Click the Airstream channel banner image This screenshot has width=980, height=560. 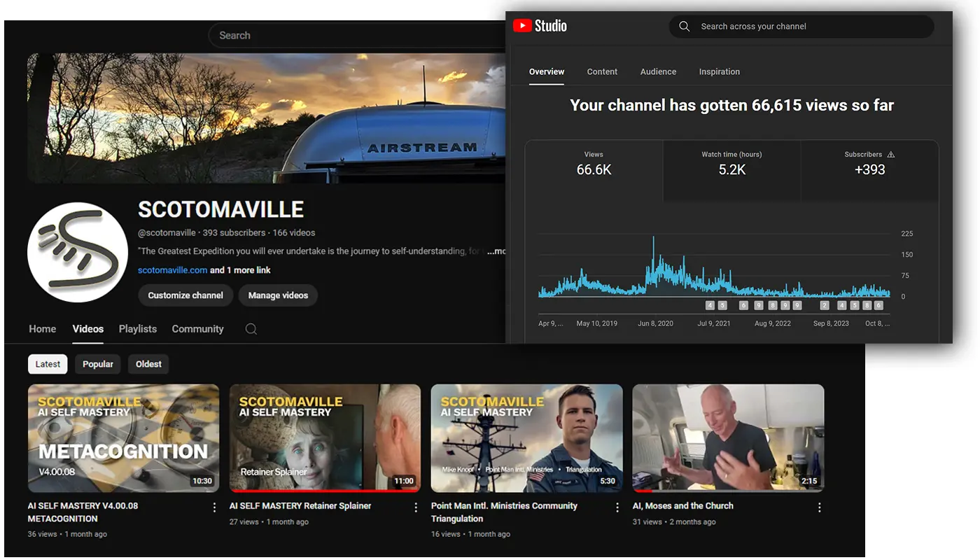(266, 118)
